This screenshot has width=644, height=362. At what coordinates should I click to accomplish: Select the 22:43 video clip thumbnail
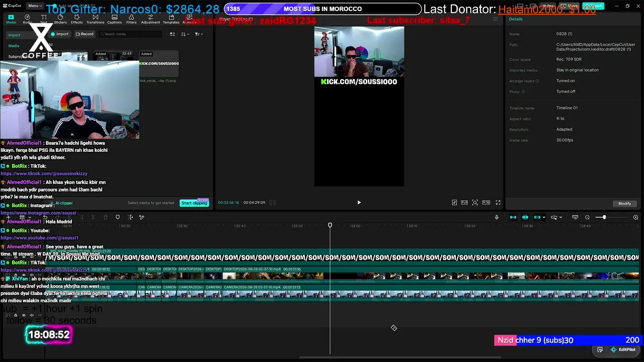pos(114,57)
